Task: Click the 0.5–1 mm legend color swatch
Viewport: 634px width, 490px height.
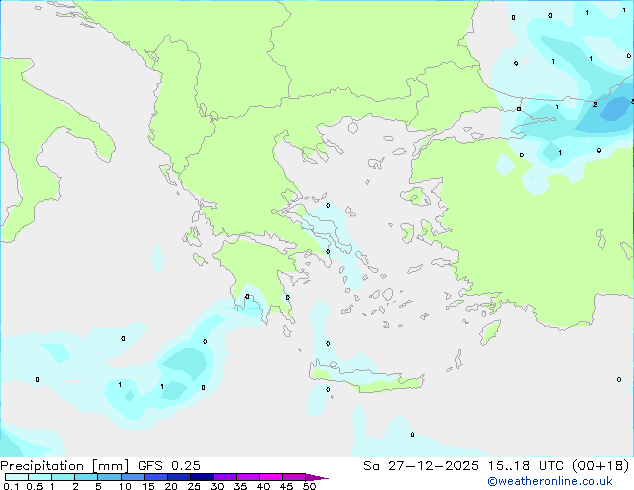Action: coord(40,477)
